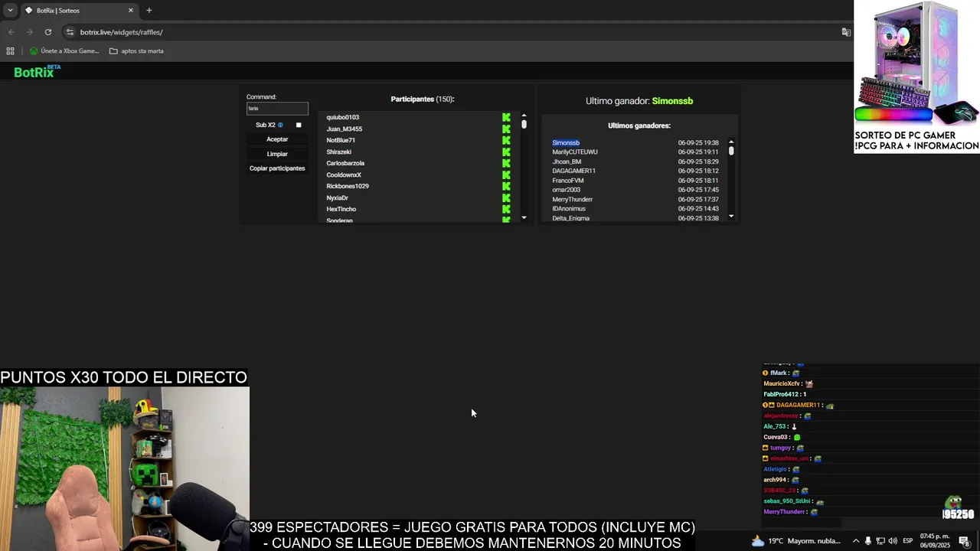This screenshot has height=551, width=980.
Task: Select winner MarilyCUTEUWU
Action: click(x=575, y=152)
